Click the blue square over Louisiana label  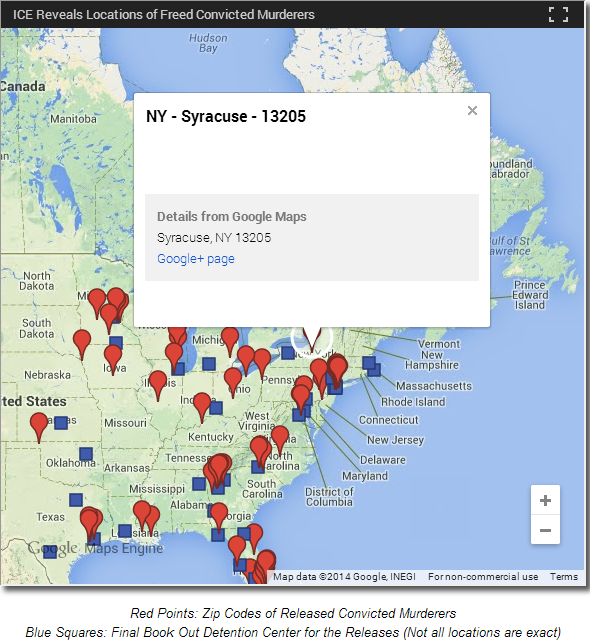tap(125, 531)
